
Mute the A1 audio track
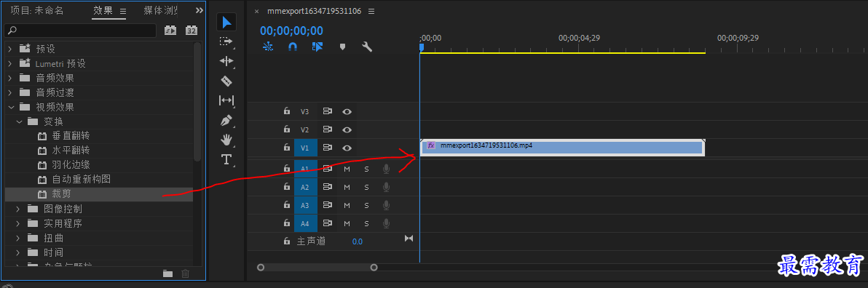[x=347, y=169]
